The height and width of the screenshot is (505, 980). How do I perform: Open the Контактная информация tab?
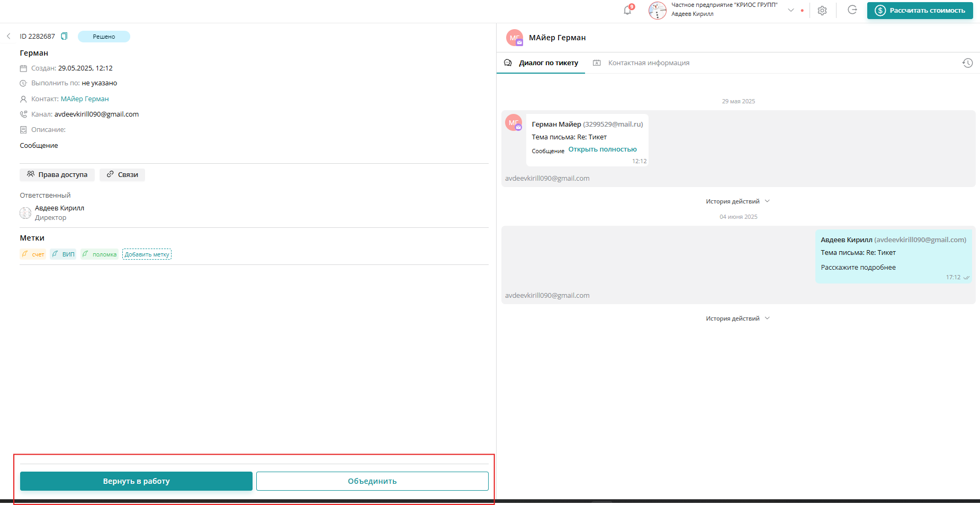point(641,63)
